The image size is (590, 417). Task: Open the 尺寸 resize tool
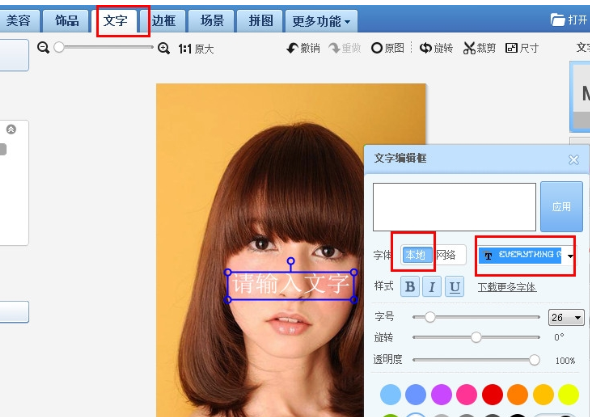click(522, 48)
